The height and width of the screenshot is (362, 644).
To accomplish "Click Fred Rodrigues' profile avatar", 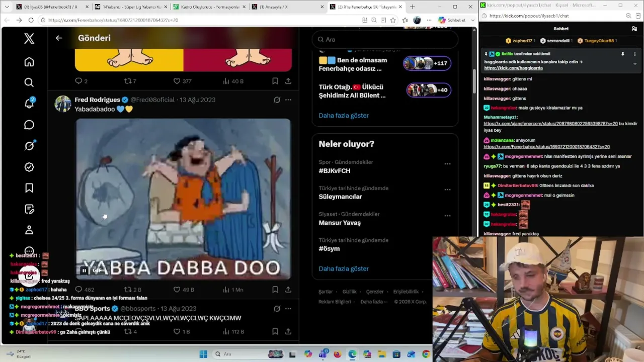I will [63, 103].
